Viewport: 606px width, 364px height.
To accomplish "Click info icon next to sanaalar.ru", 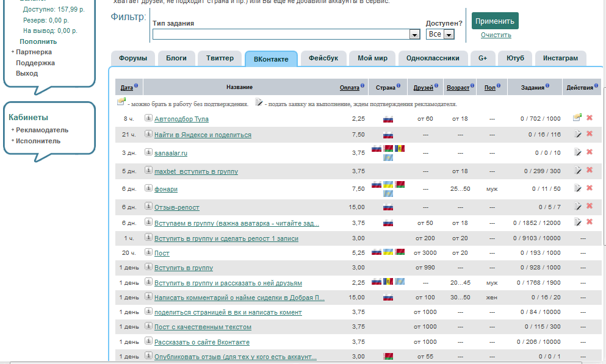I will [x=148, y=152].
